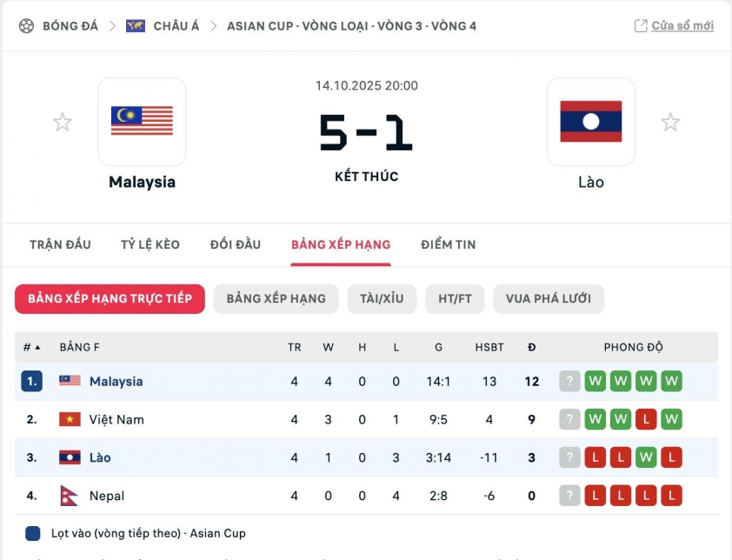Viewport: 732px width, 560px height.
Task: Favorite Lào with the star toggle
Action: click(x=670, y=122)
